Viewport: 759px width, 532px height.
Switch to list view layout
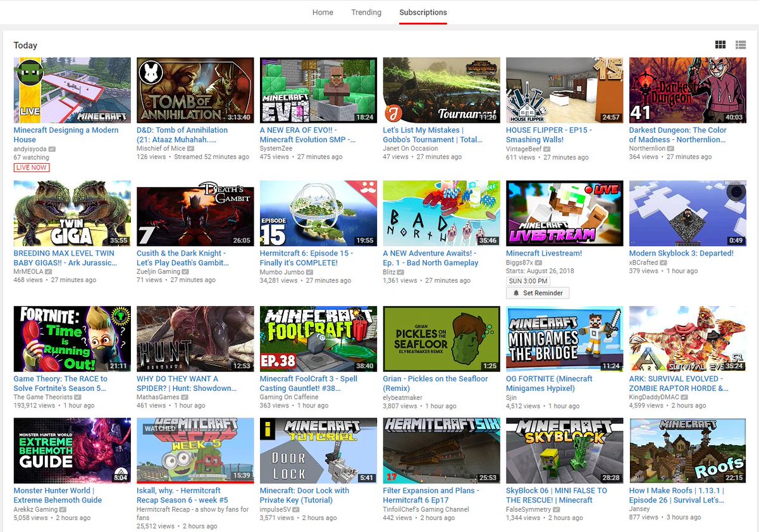pyautogui.click(x=741, y=45)
